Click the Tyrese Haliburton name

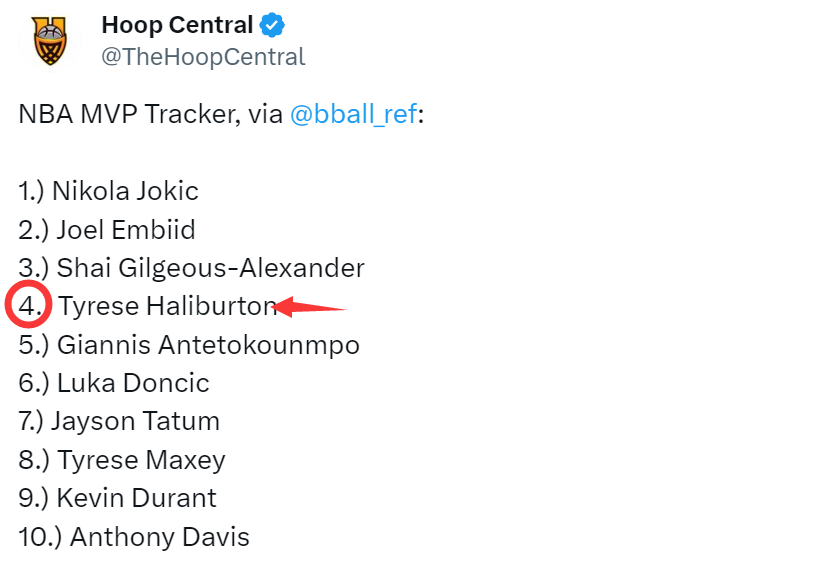click(x=167, y=306)
